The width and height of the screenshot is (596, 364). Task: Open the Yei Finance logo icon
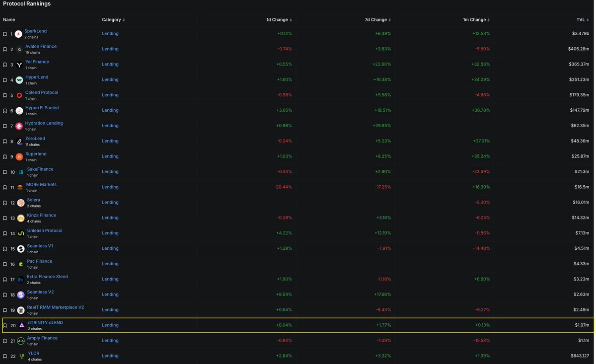tap(19, 65)
